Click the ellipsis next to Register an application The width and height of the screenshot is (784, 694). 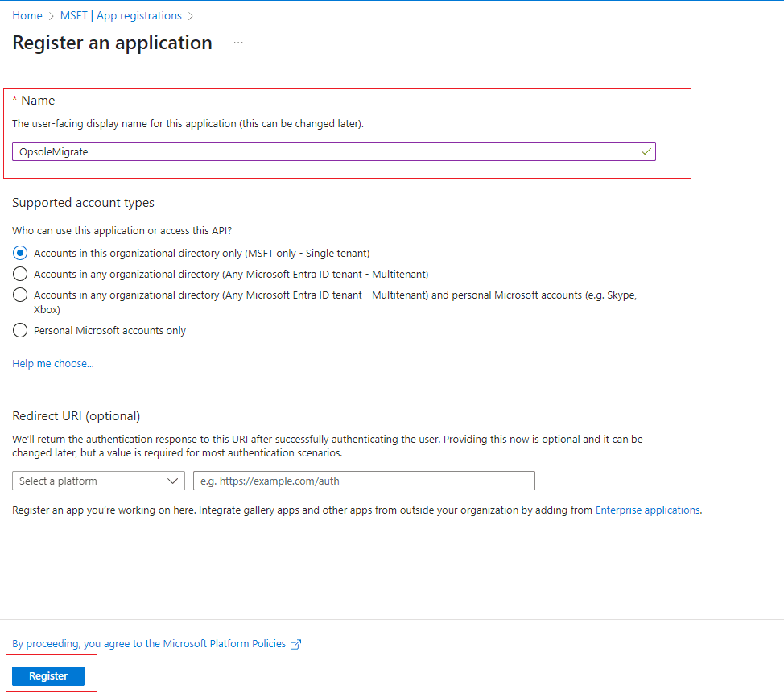pos(237,43)
